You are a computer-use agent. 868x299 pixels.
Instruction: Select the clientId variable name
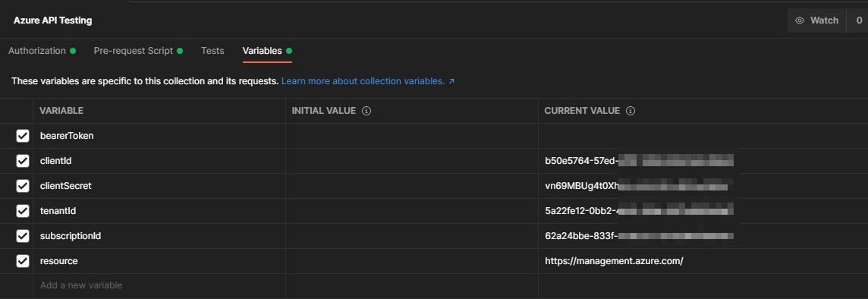pyautogui.click(x=56, y=161)
